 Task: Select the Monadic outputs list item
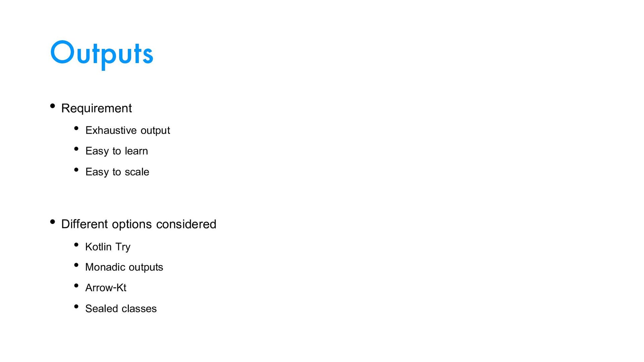124,267
